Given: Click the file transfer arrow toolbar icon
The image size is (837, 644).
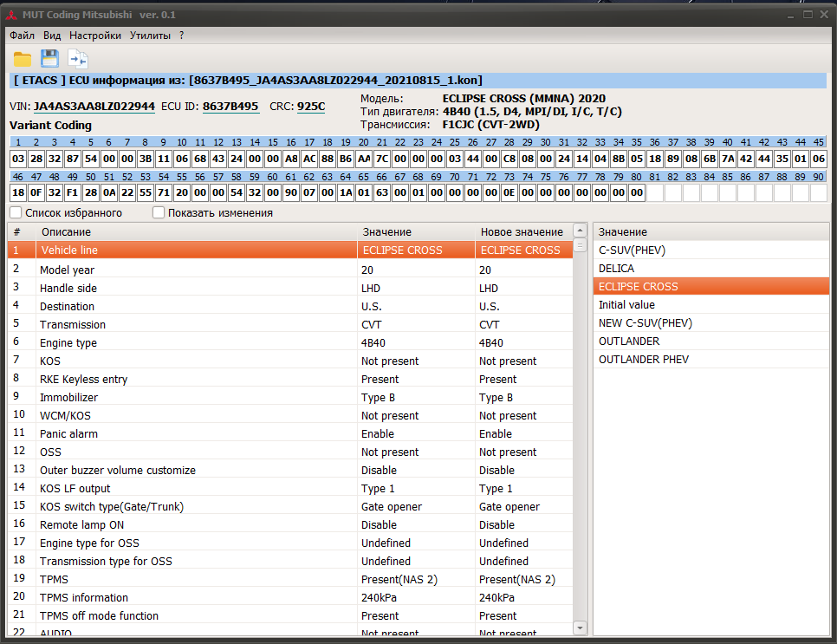Looking at the screenshot, I should (79, 59).
